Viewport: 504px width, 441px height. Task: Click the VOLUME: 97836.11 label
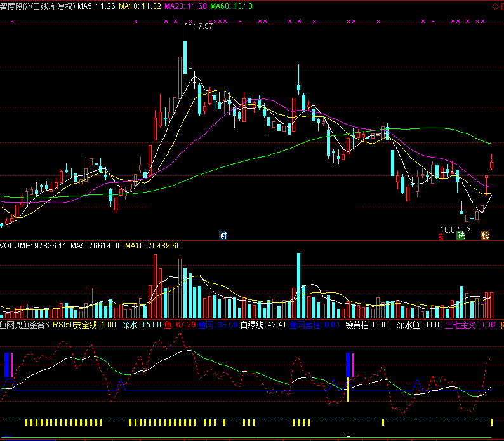coord(33,246)
